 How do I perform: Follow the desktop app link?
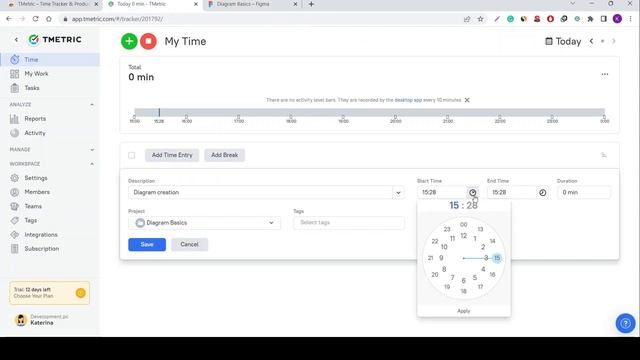click(x=408, y=100)
